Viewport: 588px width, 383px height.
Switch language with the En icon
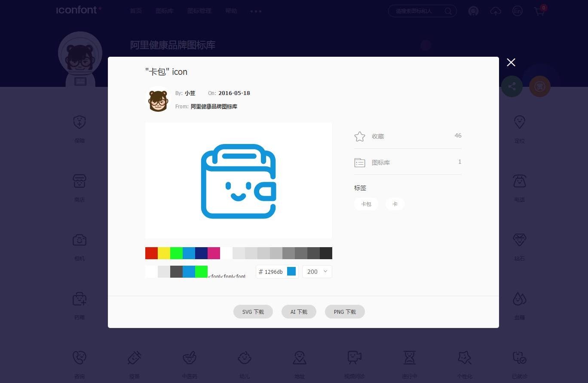click(x=518, y=11)
